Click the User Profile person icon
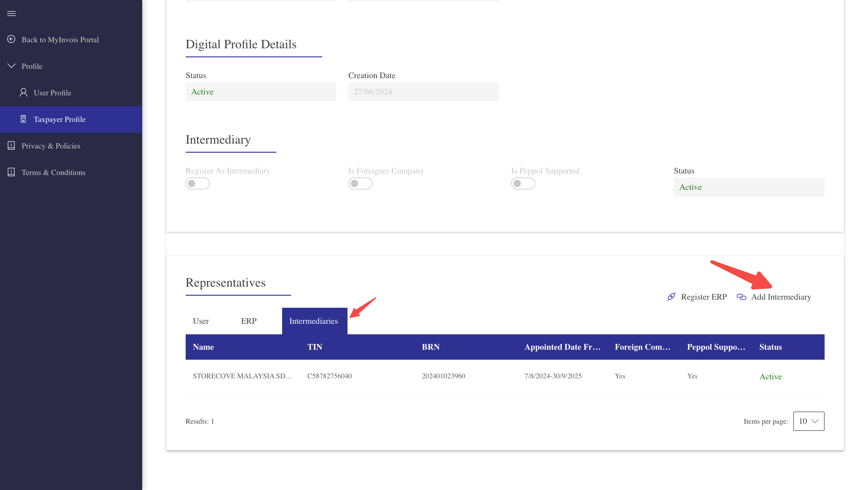 pos(23,92)
